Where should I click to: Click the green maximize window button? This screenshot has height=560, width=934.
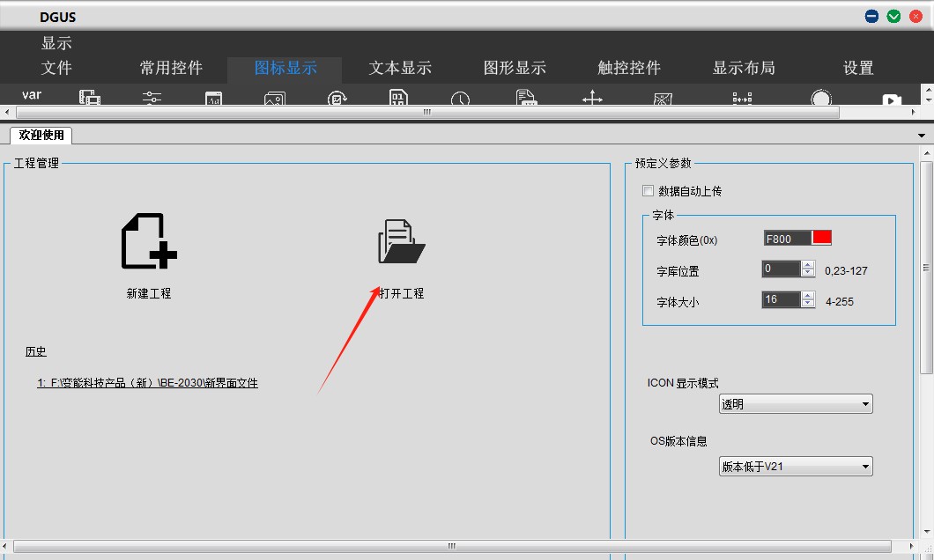coord(893,16)
